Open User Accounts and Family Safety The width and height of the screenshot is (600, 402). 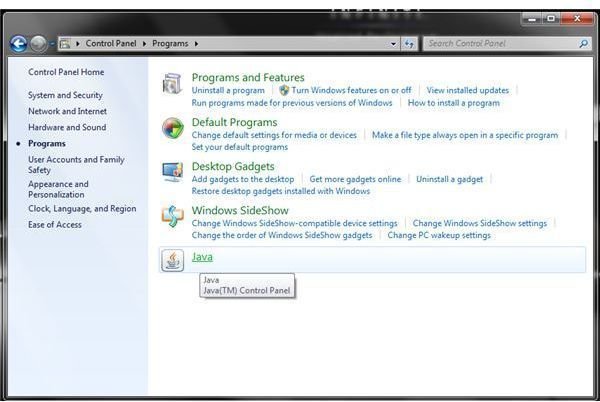76,164
